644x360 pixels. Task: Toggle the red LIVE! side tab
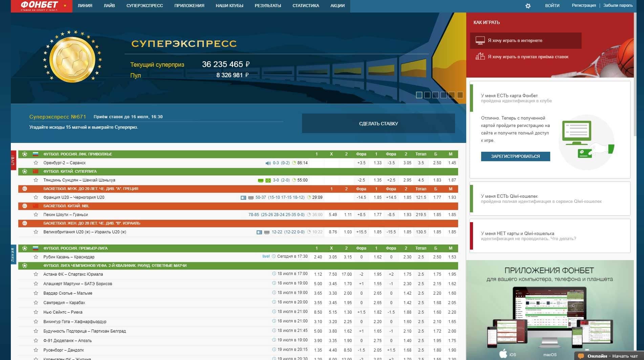coord(13,160)
